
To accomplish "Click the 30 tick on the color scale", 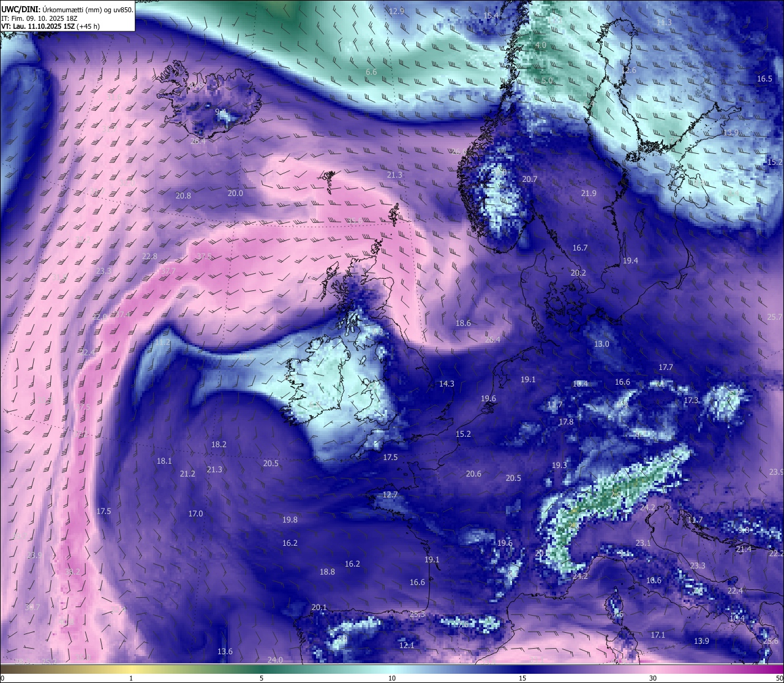I will click(x=653, y=678).
